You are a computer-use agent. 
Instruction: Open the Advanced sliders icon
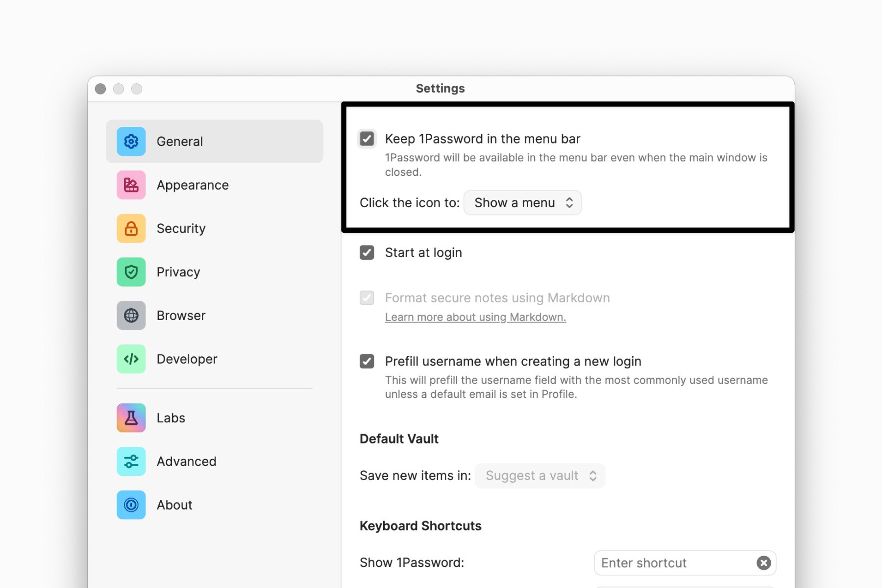coord(131,462)
